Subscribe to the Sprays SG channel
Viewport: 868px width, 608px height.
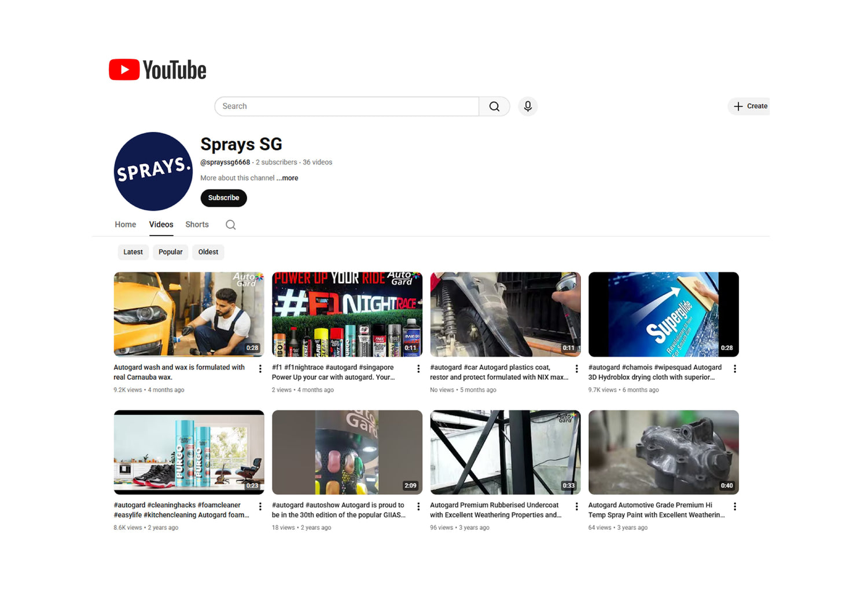(x=223, y=198)
